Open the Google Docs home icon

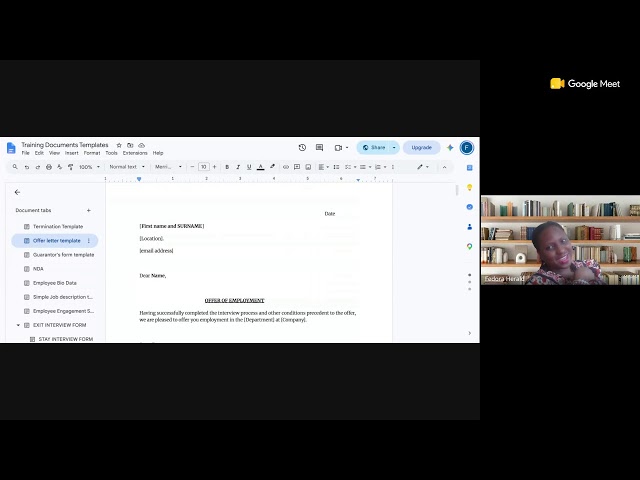(11, 148)
